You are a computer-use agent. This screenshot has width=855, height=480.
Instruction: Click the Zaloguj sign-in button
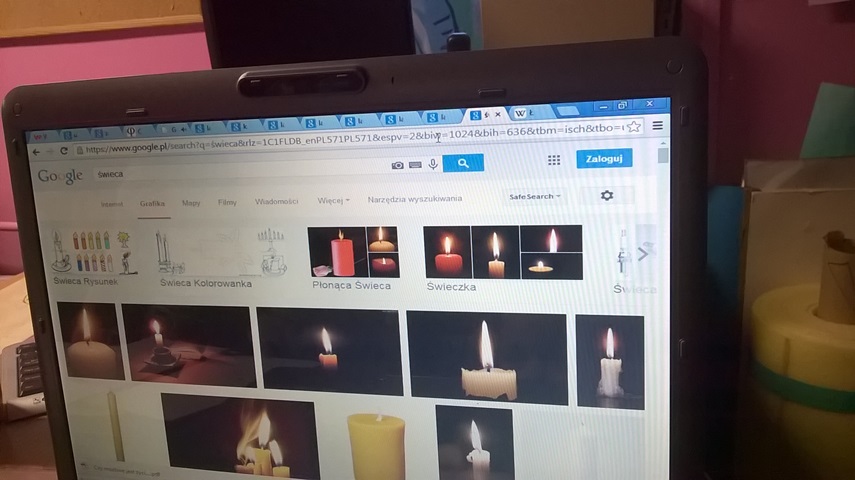point(604,159)
